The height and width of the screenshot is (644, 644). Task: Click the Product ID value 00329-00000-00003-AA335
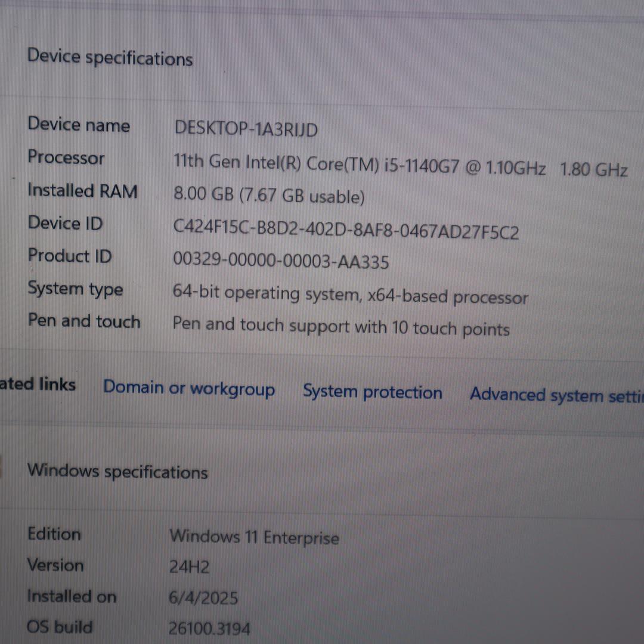(281, 261)
